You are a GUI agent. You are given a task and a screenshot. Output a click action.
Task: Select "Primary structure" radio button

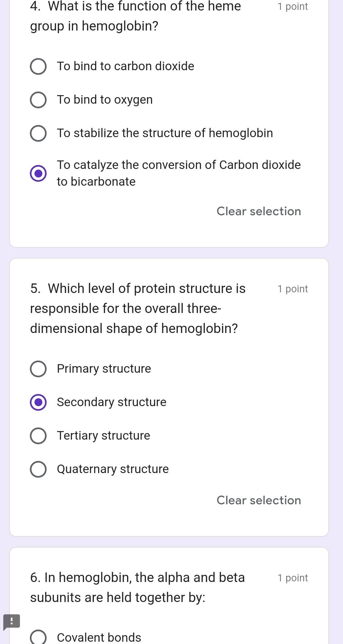(x=38, y=369)
